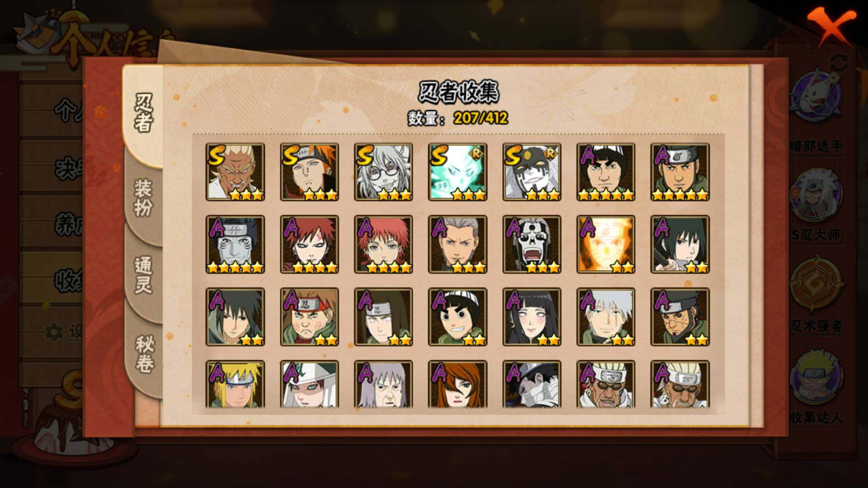
Task: Select the blond Minato portrait in bottom row
Action: point(235,384)
